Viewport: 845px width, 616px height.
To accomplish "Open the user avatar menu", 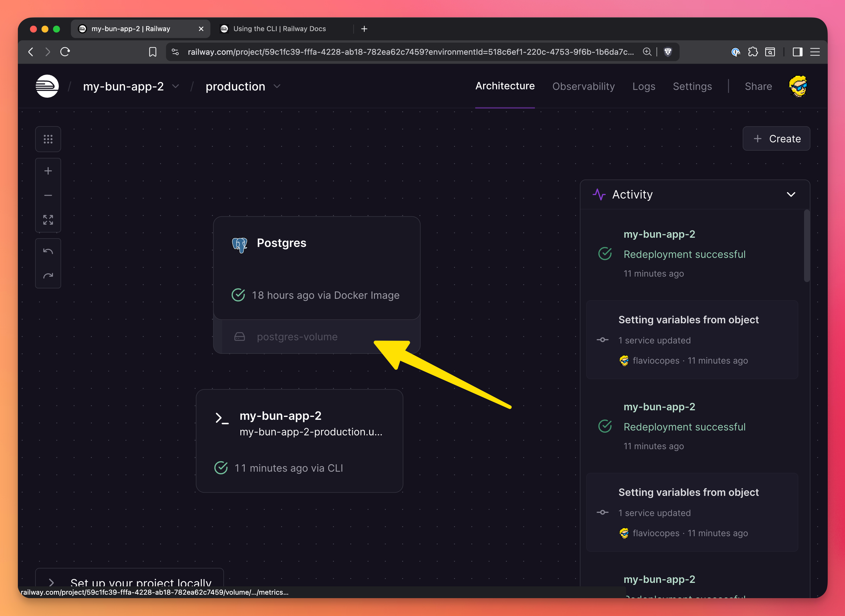I will coord(798,86).
